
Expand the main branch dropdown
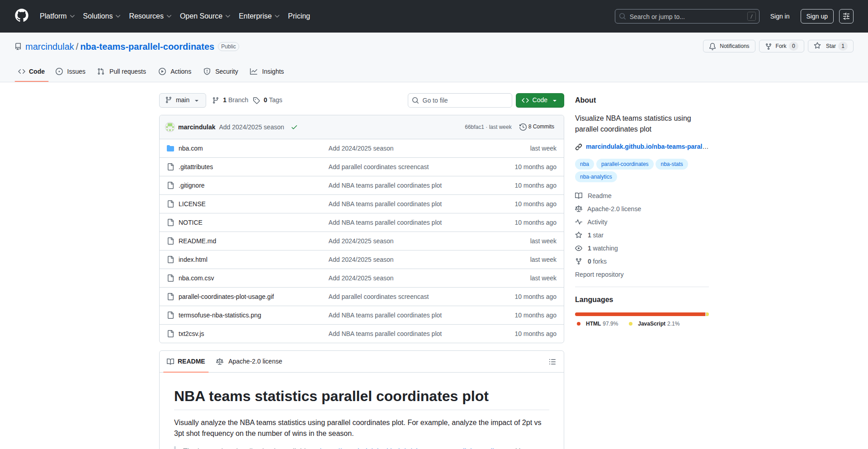coord(182,100)
